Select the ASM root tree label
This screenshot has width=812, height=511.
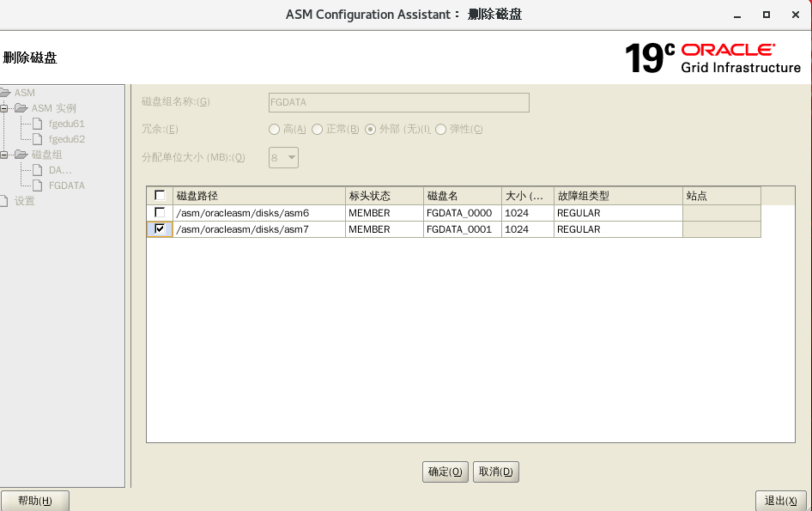(24, 93)
